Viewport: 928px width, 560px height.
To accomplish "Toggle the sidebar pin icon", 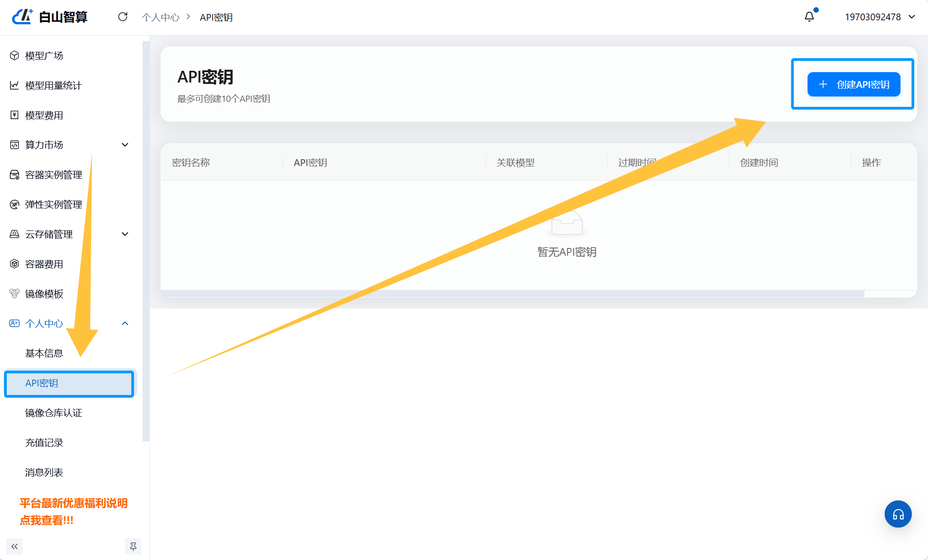I will [x=133, y=546].
